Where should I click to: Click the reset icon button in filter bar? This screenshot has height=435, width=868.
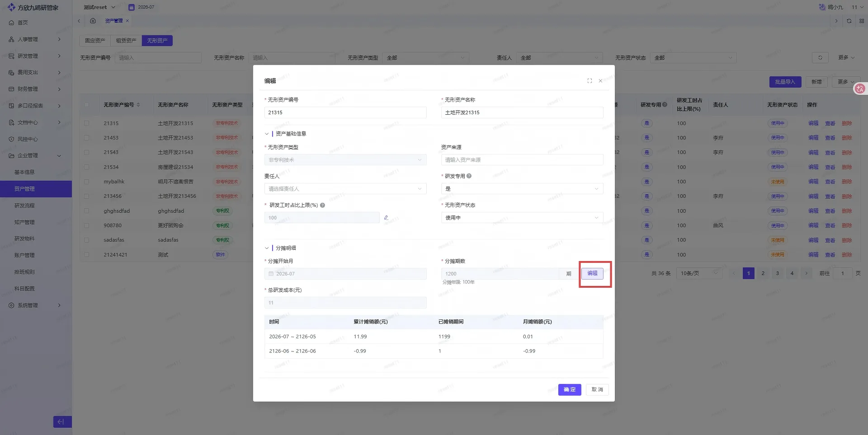click(820, 58)
